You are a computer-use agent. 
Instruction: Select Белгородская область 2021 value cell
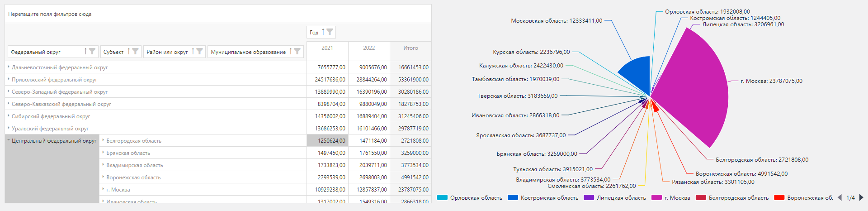pos(327,141)
